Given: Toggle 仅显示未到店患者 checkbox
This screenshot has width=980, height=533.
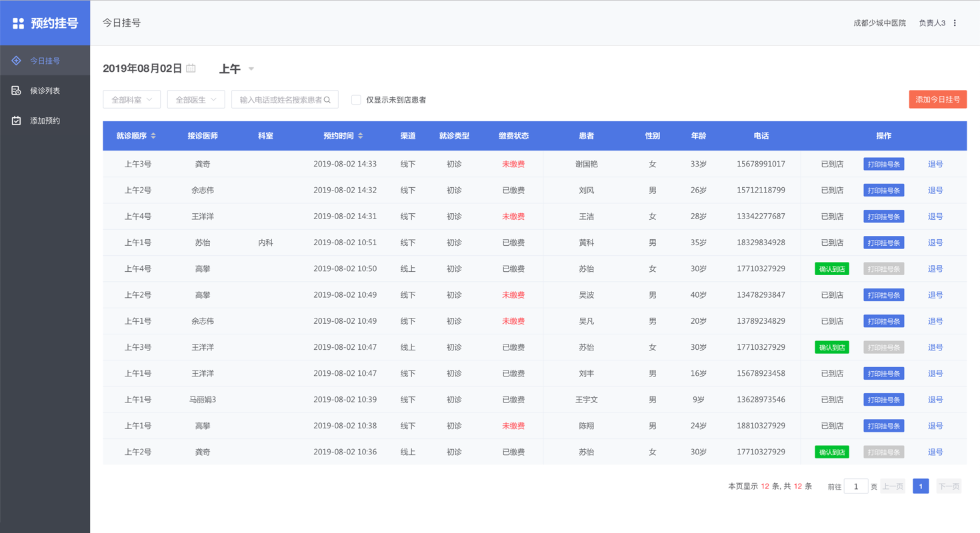Looking at the screenshot, I should (x=356, y=100).
